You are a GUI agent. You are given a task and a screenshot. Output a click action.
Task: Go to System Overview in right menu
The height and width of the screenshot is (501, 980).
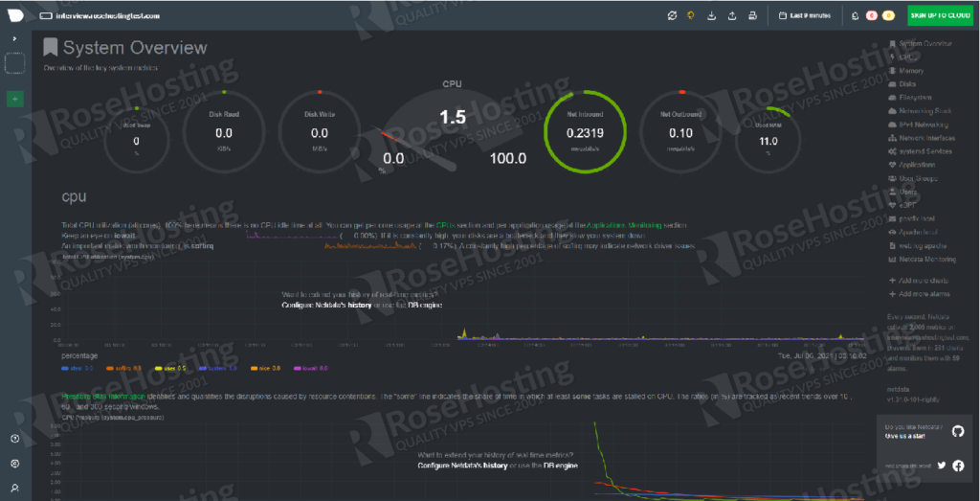[921, 44]
